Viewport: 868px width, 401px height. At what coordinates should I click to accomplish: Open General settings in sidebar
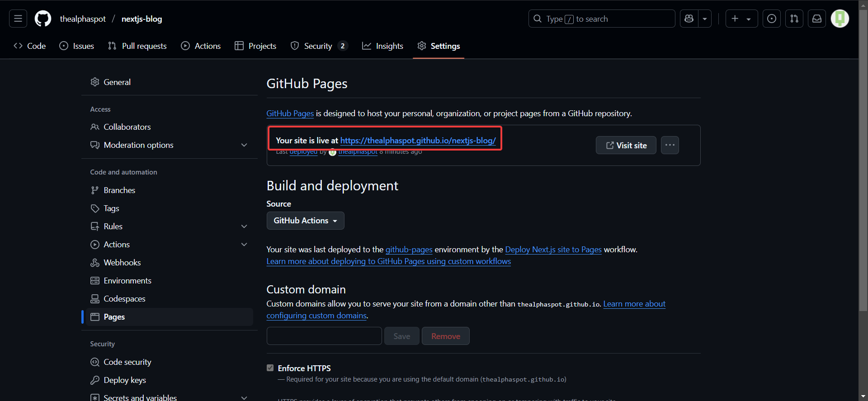pyautogui.click(x=170, y=82)
